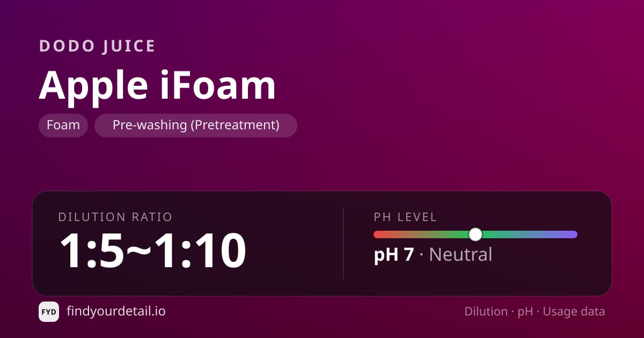Click the pH slider white handle
This screenshot has width=644, height=338.
(x=475, y=234)
